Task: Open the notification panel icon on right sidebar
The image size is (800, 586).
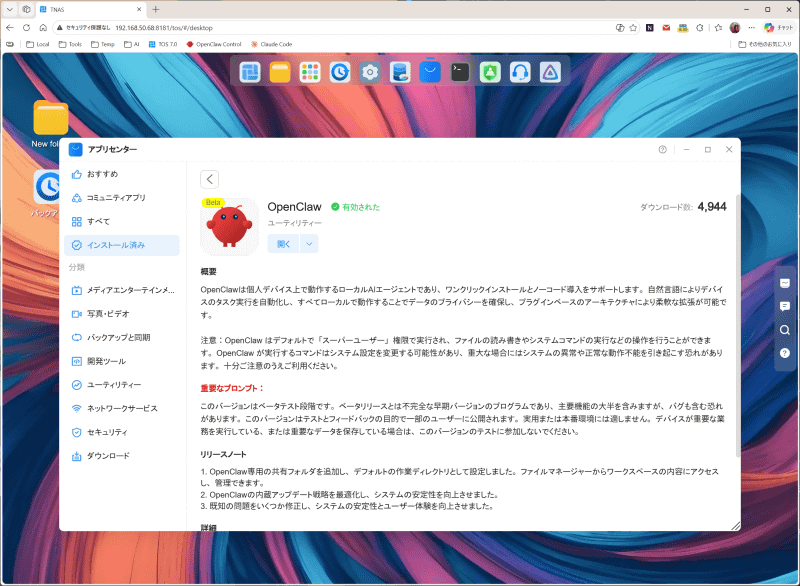Action: click(785, 283)
